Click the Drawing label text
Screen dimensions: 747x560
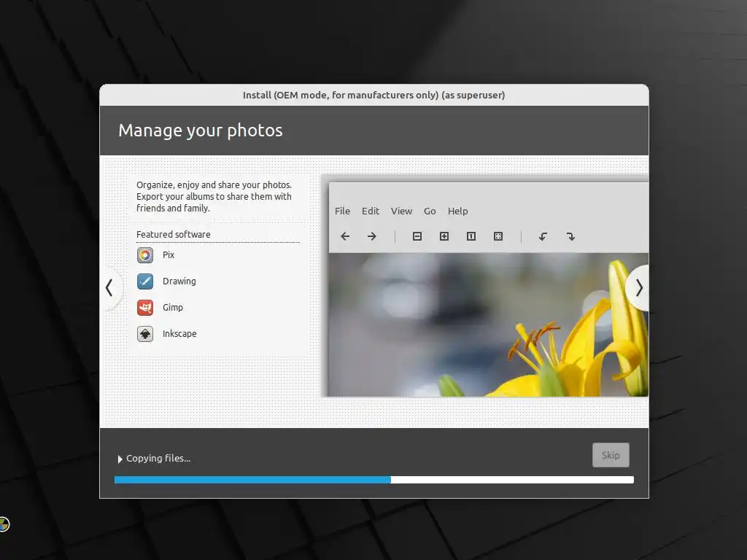179,281
